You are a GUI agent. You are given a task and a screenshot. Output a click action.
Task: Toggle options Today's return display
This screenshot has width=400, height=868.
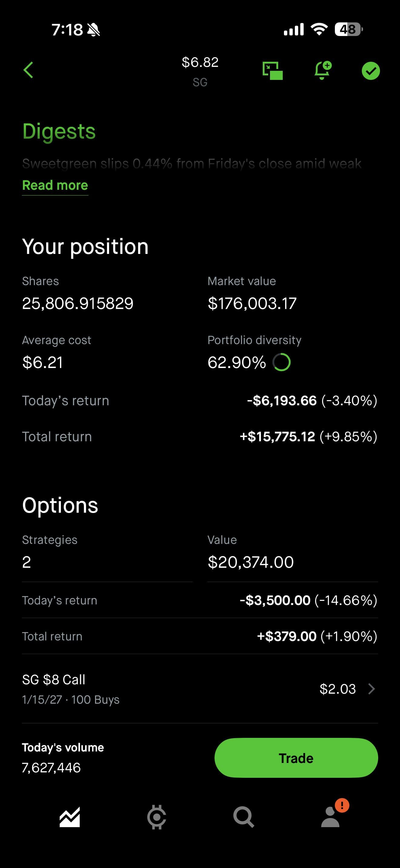(308, 600)
